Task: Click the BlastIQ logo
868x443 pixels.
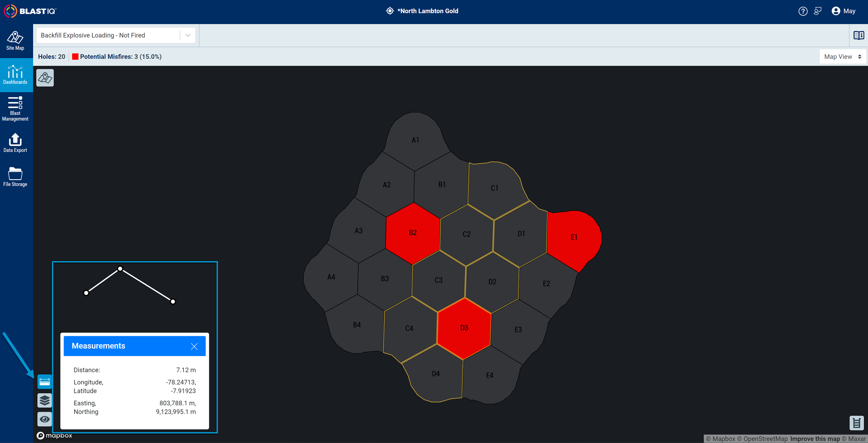Action: click(x=30, y=11)
